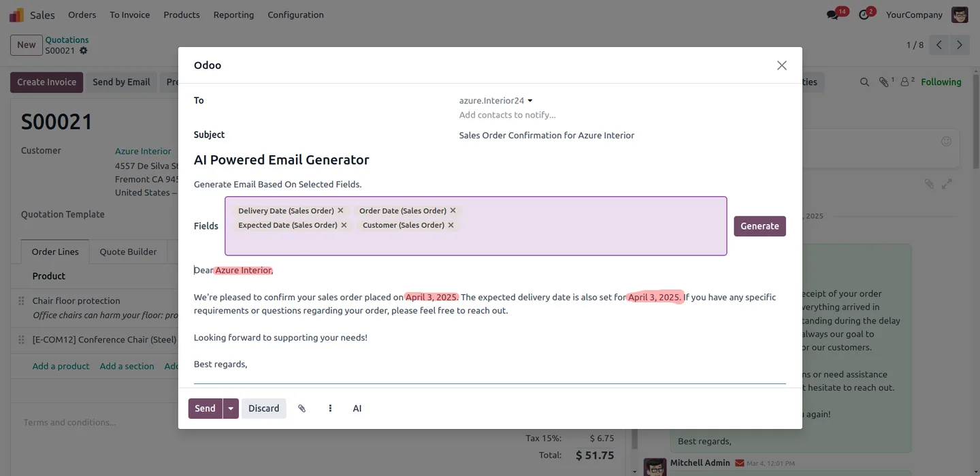Viewport: 980px width, 476px height.
Task: Open chatter attachments paperclip icon
Action: [883, 82]
